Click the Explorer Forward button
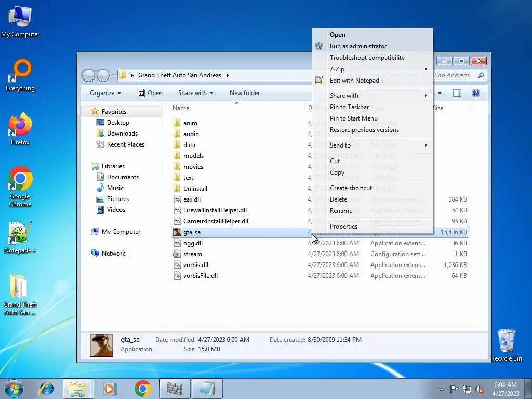The image size is (532, 399). [103, 75]
